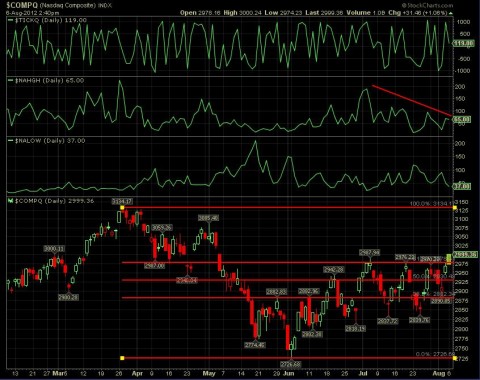The width and height of the screenshot is (480, 380).
Task: Click the highlighted last candle at chart right edge
Action: pos(449,259)
